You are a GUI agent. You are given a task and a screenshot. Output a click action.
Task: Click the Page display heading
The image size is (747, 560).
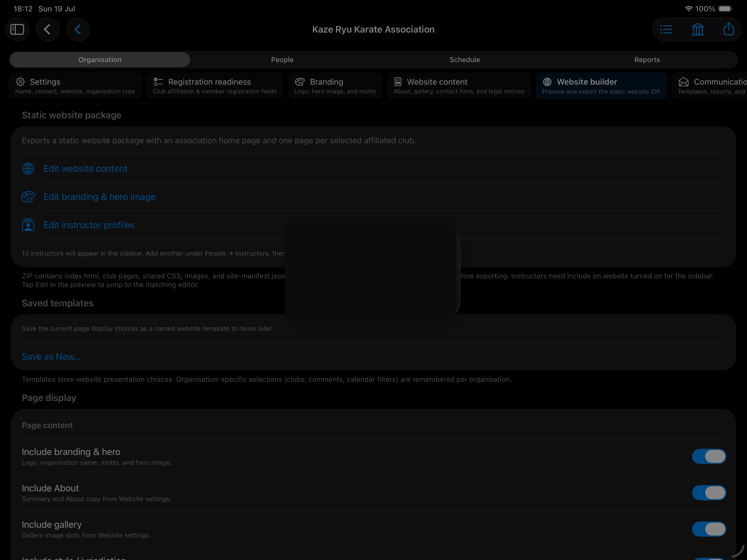49,398
